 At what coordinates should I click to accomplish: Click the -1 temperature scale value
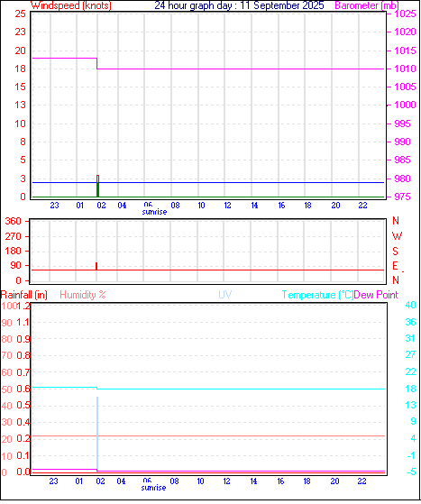[411, 455]
